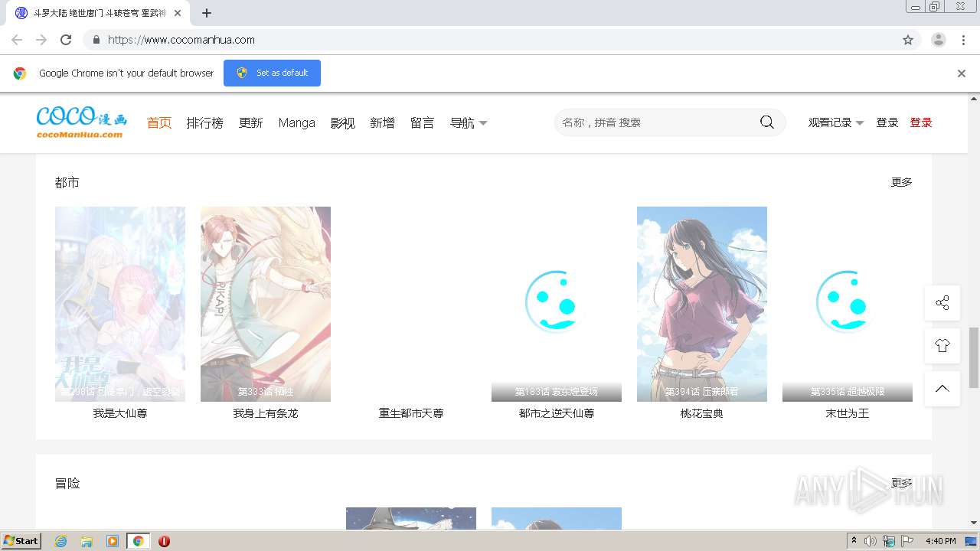Click the red Opera taskbar icon
Screen dimensions: 980x551
click(x=164, y=541)
